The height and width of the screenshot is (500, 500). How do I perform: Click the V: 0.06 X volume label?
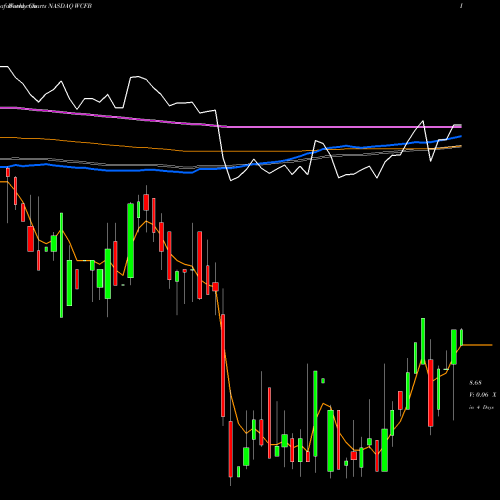[x=483, y=395]
